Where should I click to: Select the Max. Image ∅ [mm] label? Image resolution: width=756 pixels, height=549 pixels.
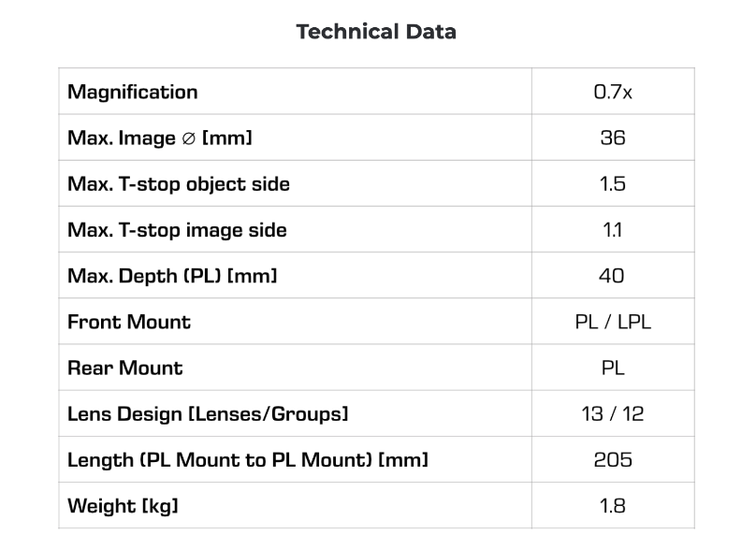(160, 138)
